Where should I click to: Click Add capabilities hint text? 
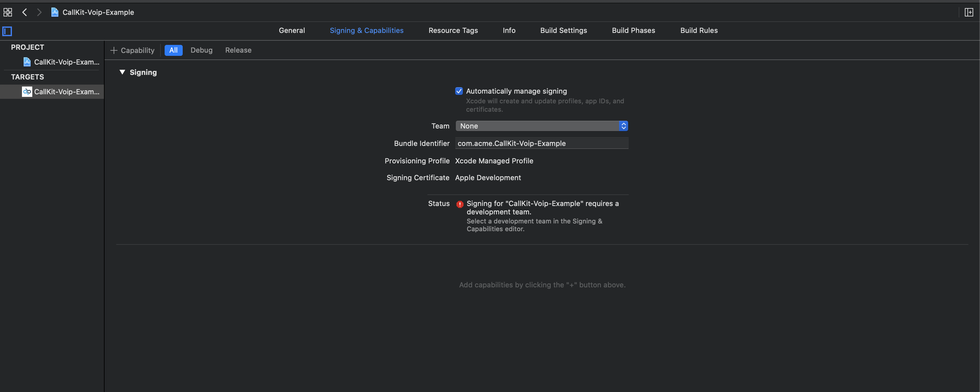542,285
